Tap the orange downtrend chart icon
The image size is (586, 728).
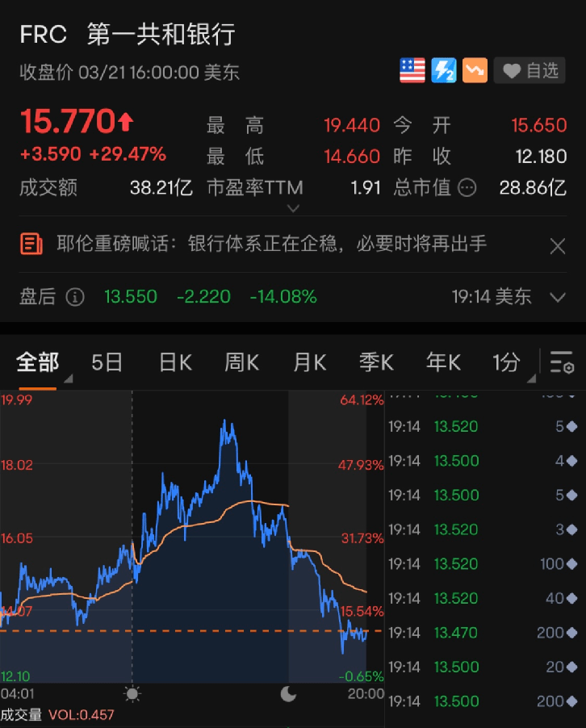coord(474,71)
